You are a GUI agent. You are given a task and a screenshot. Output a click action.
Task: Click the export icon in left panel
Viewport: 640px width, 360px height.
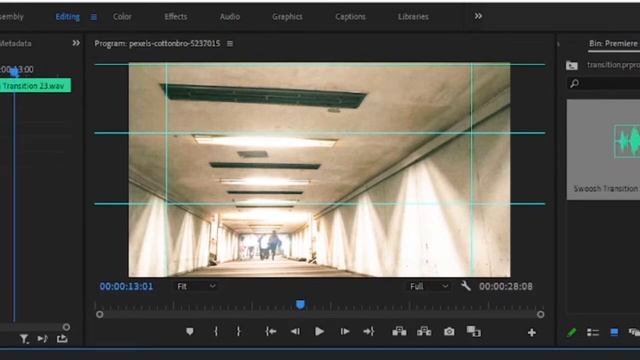coord(62,338)
